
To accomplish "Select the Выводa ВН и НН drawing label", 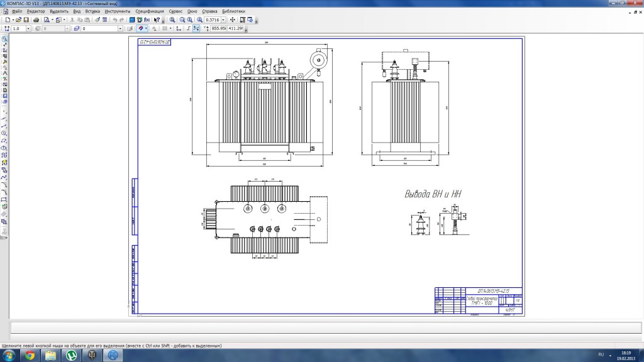I will [x=433, y=194].
